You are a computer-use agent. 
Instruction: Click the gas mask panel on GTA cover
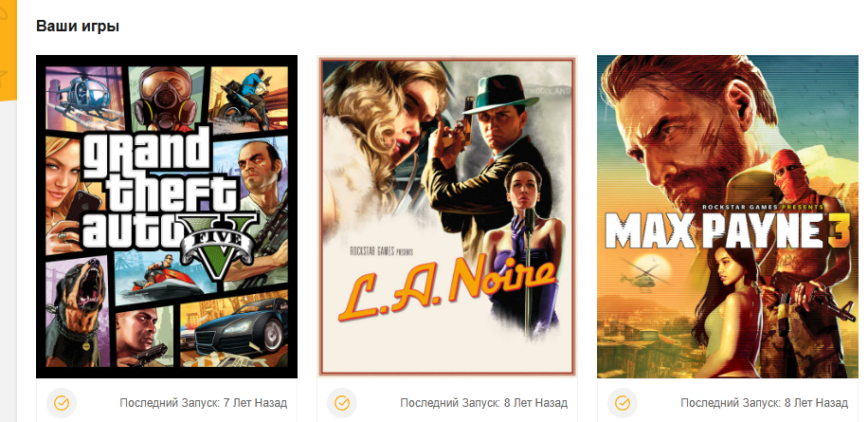click(165, 97)
